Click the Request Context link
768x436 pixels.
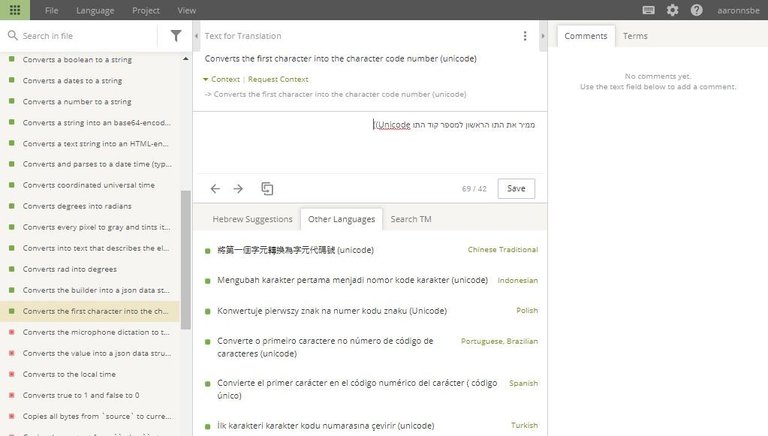pos(278,78)
